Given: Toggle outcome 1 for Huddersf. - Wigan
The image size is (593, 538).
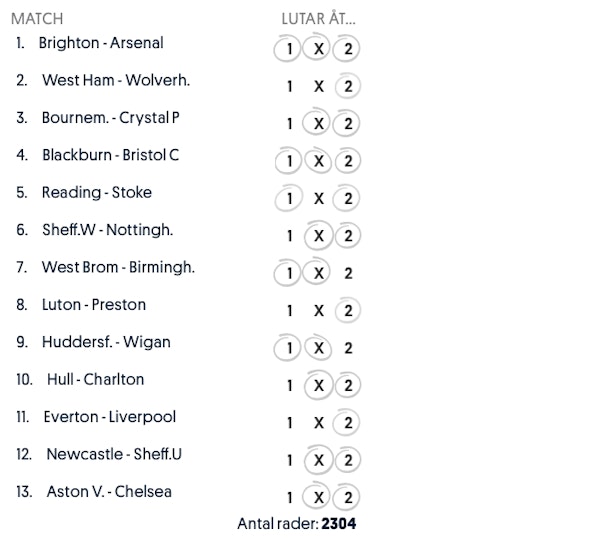Looking at the screenshot, I should click(289, 348).
